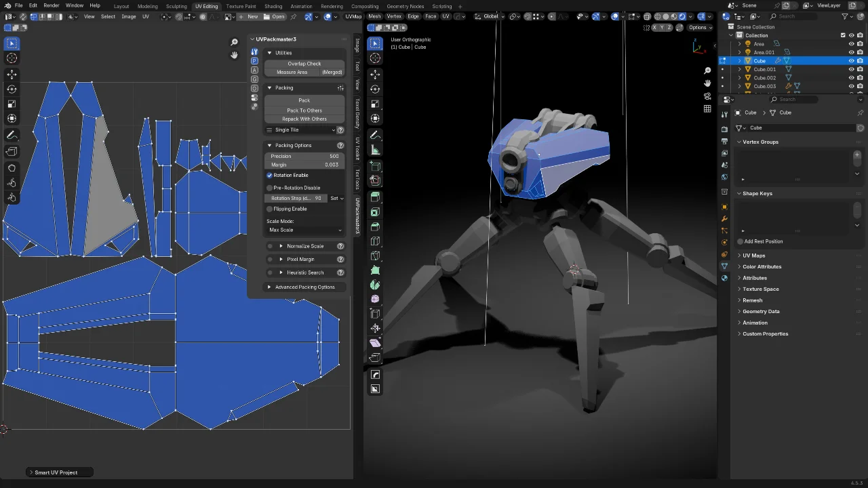The height and width of the screenshot is (488, 868).
Task: Adjust the Margin slider in Packing Options
Action: pyautogui.click(x=304, y=164)
